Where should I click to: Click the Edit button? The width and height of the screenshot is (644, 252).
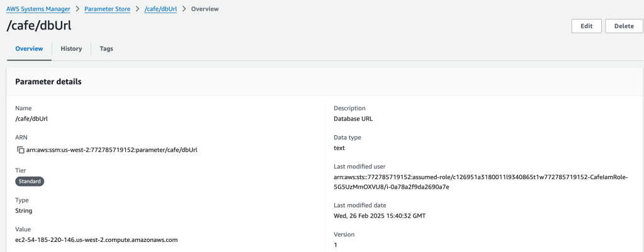(x=585, y=26)
